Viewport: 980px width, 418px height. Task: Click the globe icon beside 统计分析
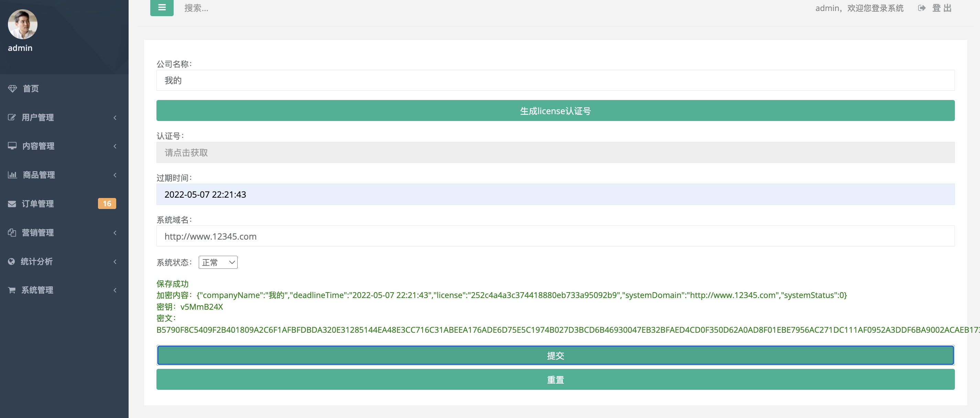coord(11,261)
